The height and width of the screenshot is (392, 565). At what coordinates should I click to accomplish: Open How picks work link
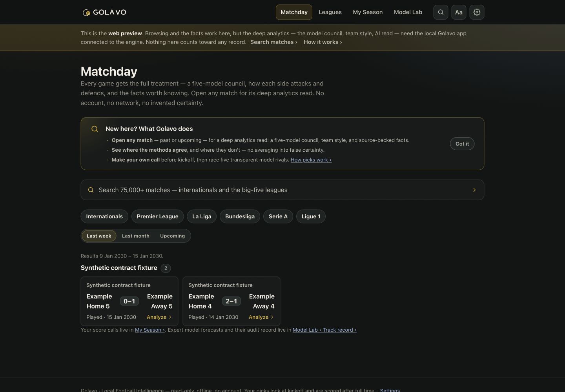pyautogui.click(x=311, y=160)
